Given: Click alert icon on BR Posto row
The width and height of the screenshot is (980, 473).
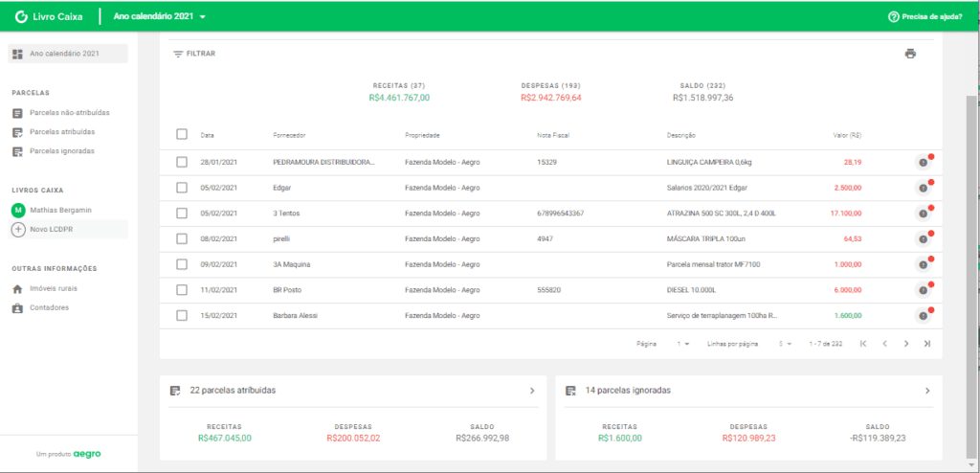Looking at the screenshot, I should click(x=923, y=292).
